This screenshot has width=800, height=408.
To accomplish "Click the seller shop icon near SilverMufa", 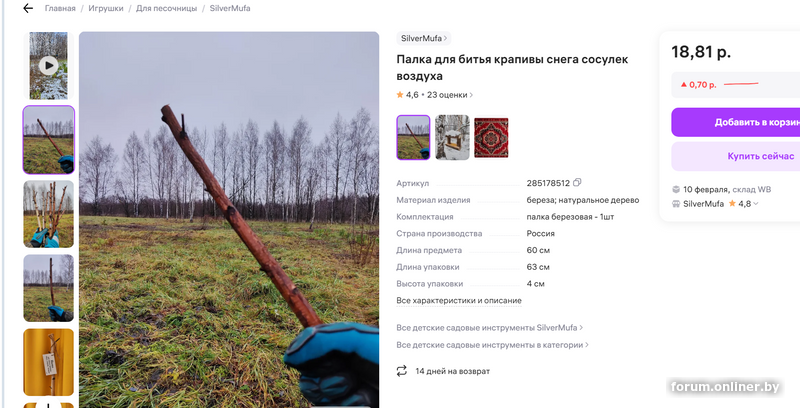I will 676,203.
